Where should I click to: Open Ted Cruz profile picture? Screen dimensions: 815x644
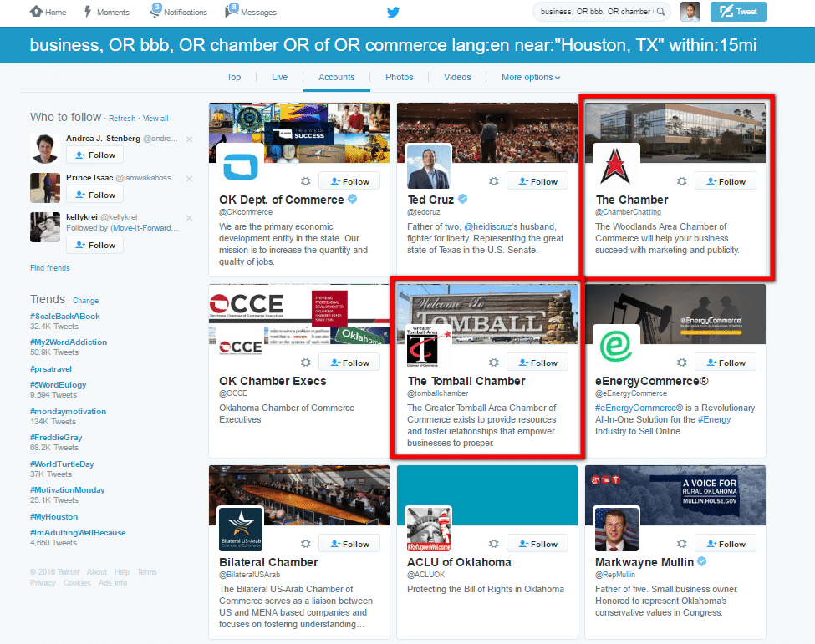[x=428, y=165]
